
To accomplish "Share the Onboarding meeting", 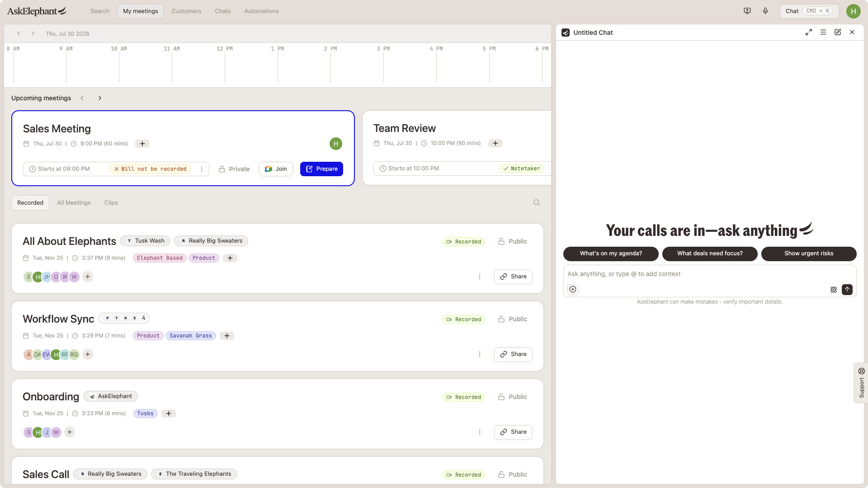I will pyautogui.click(x=513, y=432).
